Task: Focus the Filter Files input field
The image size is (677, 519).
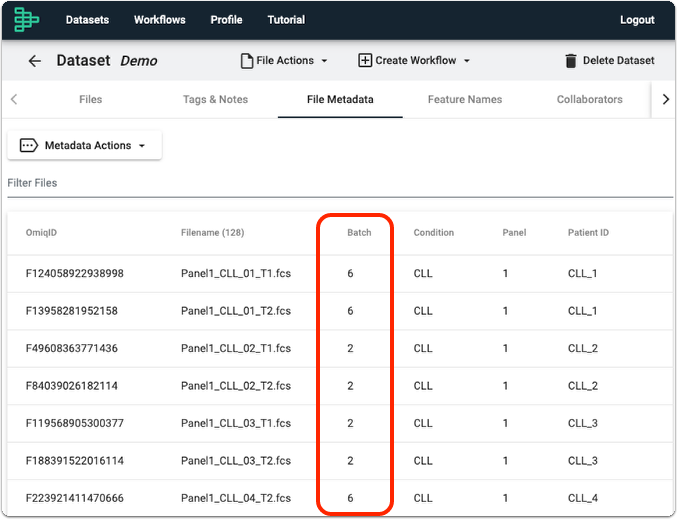Action: pyautogui.click(x=340, y=183)
